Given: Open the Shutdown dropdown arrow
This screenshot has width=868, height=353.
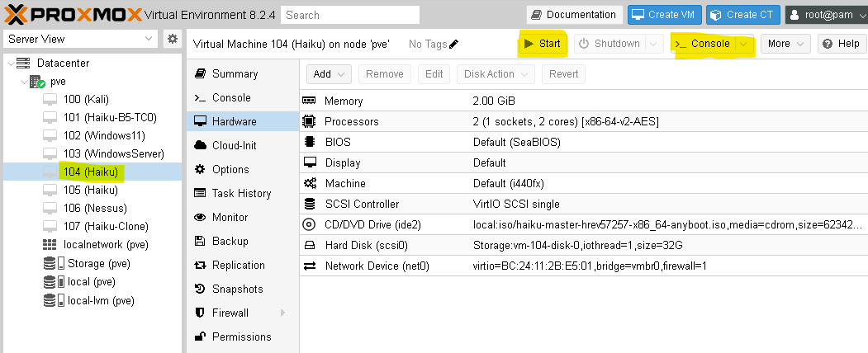Looking at the screenshot, I should [x=654, y=44].
